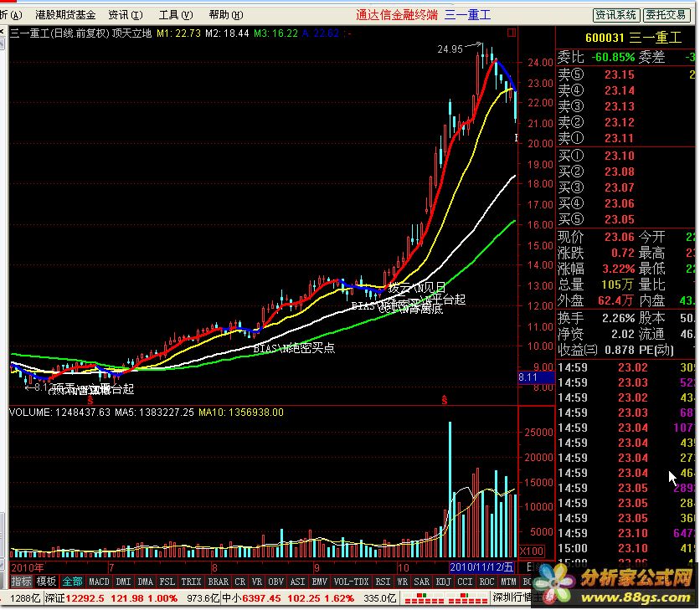Click the 通达信金融终端 title text
The height and width of the screenshot is (610, 700).
396,15
